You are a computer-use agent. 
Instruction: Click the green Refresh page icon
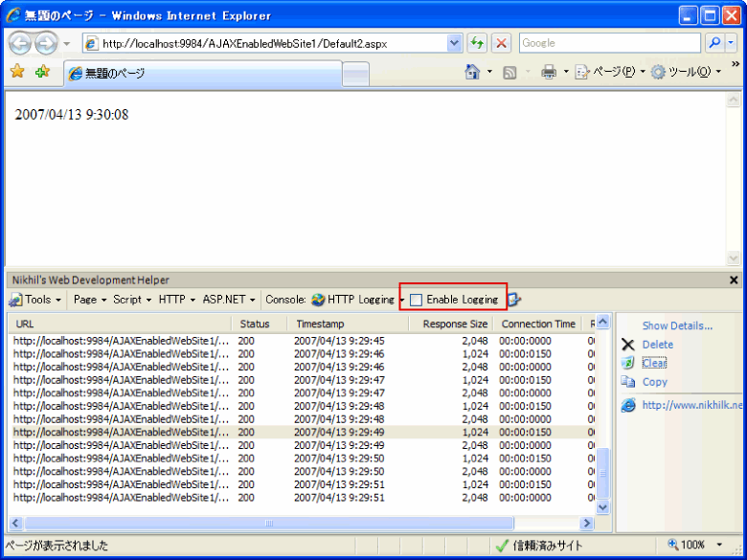point(476,43)
